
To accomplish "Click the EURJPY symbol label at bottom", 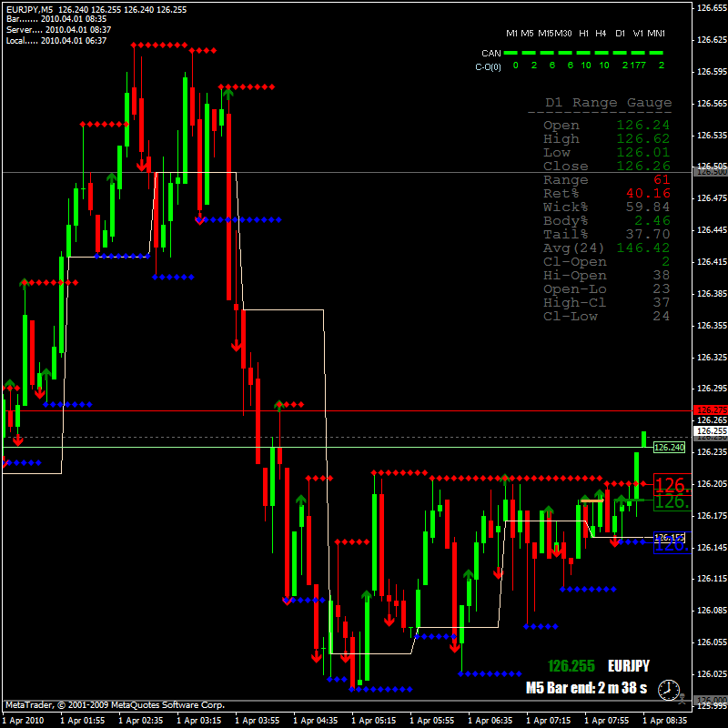I will 629,666.
